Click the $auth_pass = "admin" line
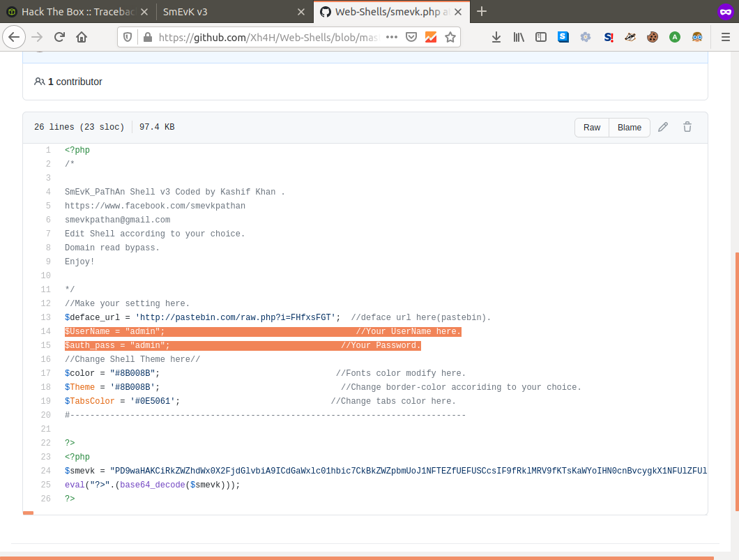The width and height of the screenshot is (739, 560). [243, 345]
